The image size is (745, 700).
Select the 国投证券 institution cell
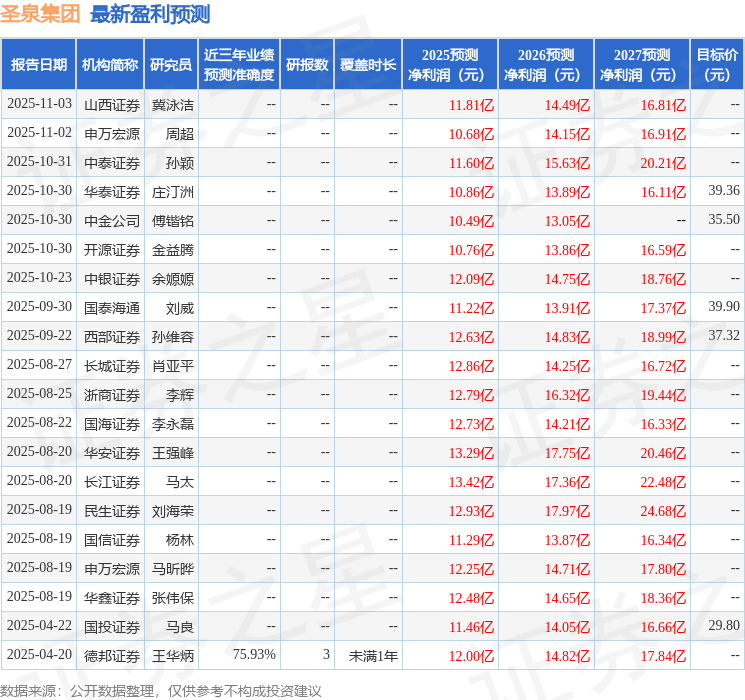coord(112,627)
